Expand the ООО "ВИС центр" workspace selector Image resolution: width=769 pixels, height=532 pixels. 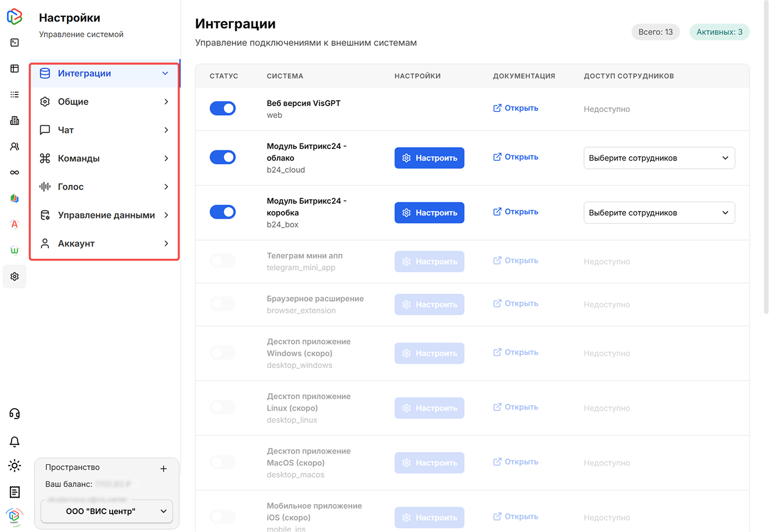(x=106, y=511)
